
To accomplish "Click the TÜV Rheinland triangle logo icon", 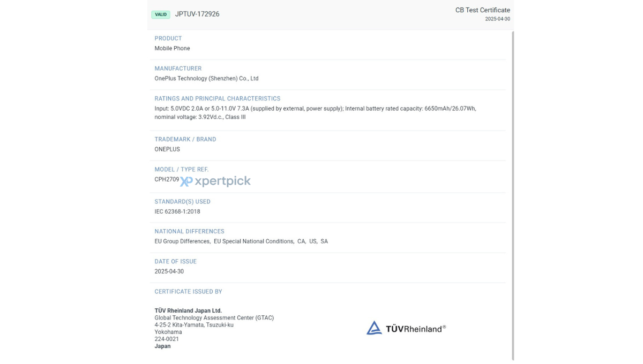I will 374,328.
